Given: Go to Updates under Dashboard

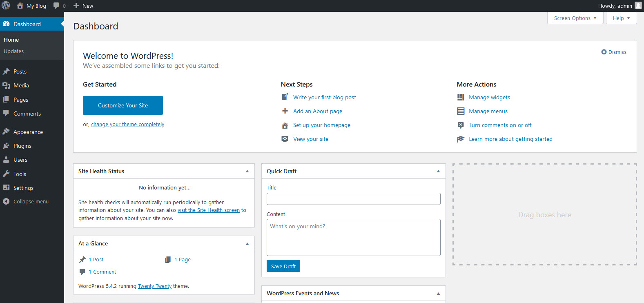Looking at the screenshot, I should click(x=13, y=51).
